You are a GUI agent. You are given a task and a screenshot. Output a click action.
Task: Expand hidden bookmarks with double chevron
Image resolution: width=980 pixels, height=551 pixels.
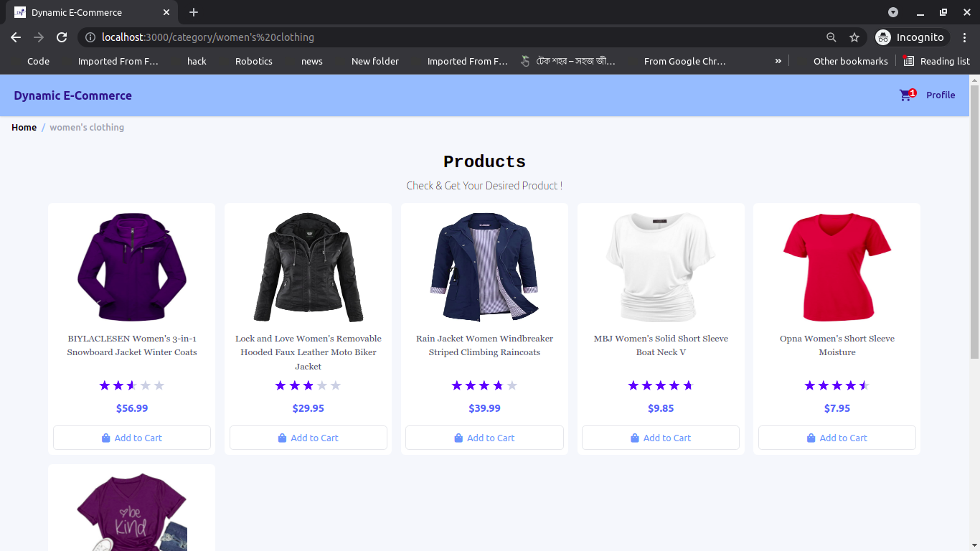[x=778, y=61]
